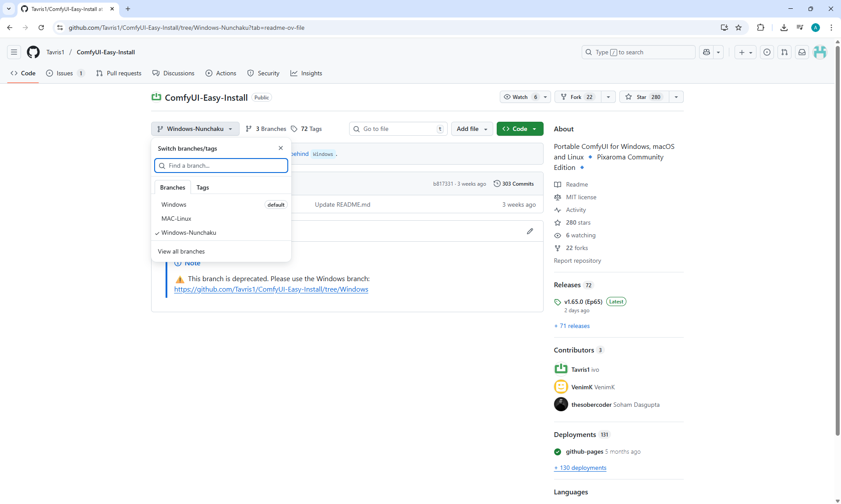
Task: Click the user avatar in top right
Action: click(x=820, y=52)
